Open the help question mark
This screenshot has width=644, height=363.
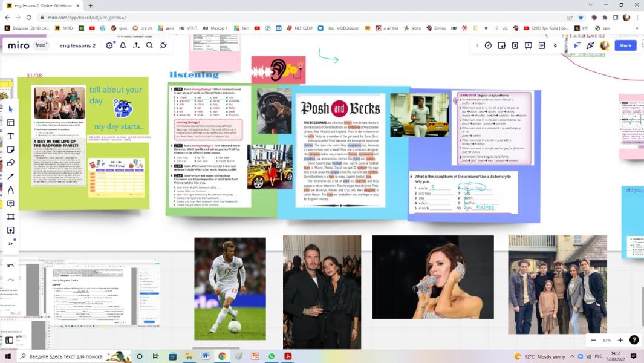634,340
